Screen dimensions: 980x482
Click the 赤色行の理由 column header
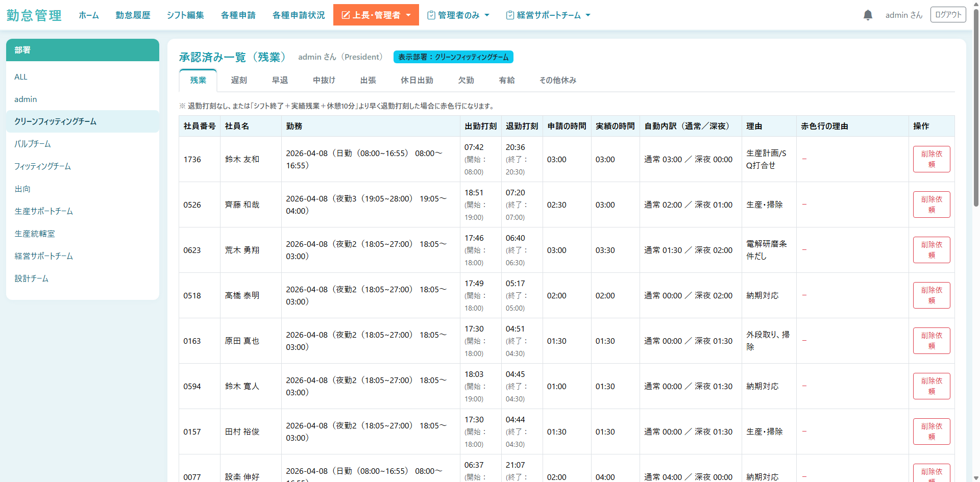(x=852, y=126)
